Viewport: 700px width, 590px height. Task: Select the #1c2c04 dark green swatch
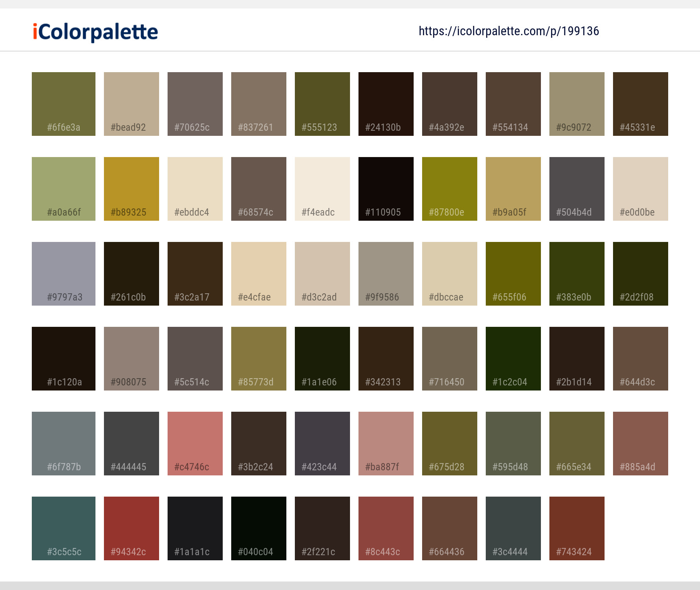point(513,359)
